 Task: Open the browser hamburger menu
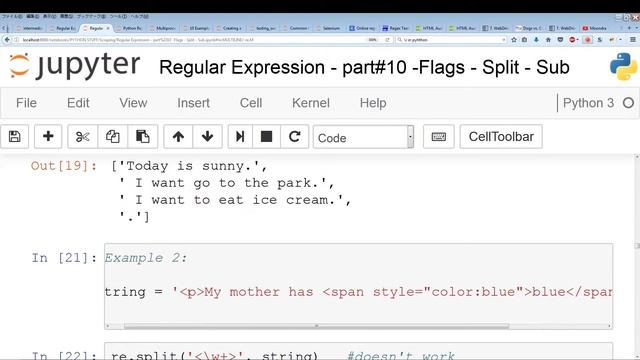coord(633,40)
